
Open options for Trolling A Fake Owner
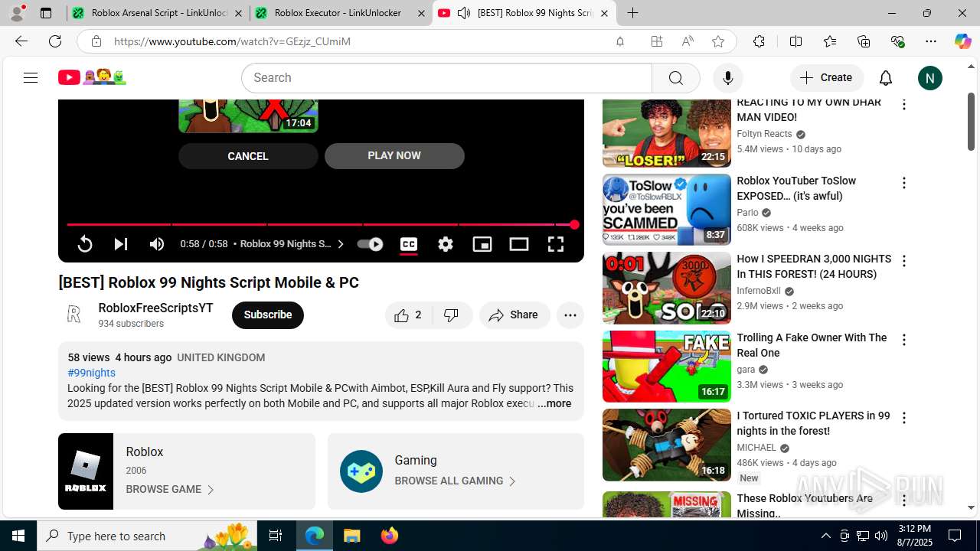coord(904,340)
